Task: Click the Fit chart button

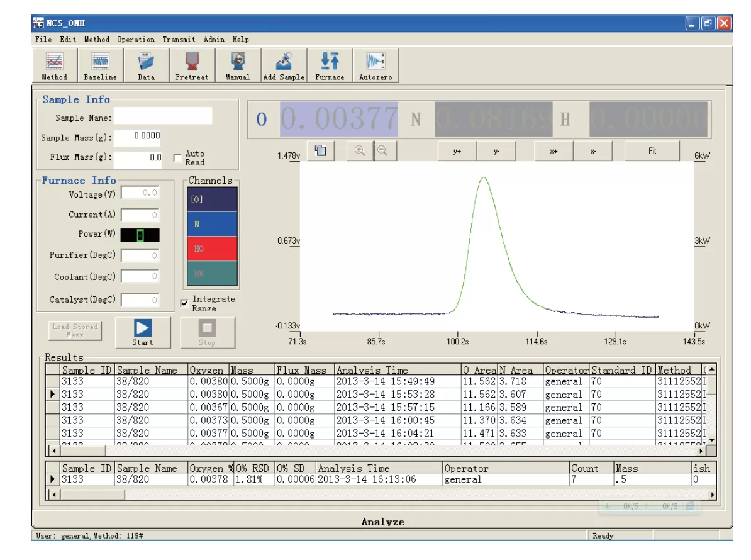Action: pos(652,152)
